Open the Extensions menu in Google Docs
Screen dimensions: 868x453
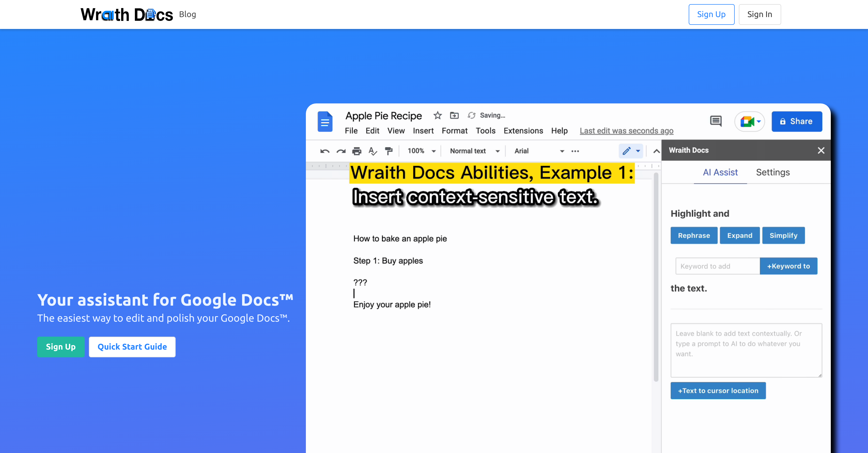[x=523, y=131]
